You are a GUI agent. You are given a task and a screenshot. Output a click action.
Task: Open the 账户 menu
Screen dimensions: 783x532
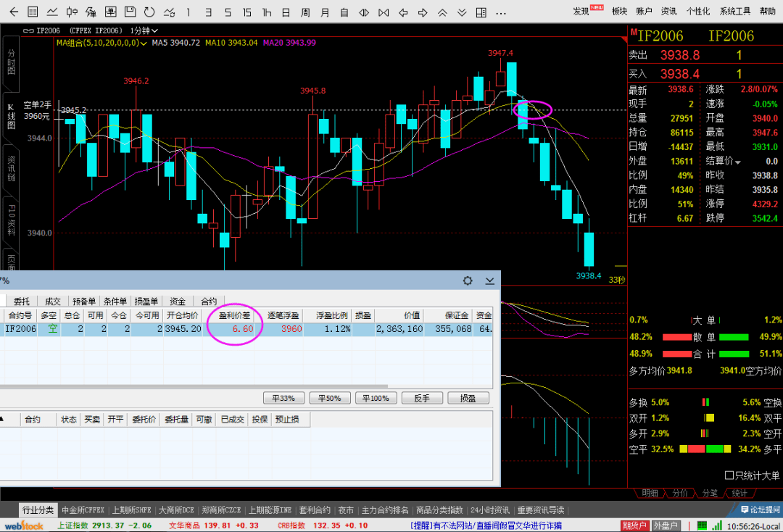645,12
